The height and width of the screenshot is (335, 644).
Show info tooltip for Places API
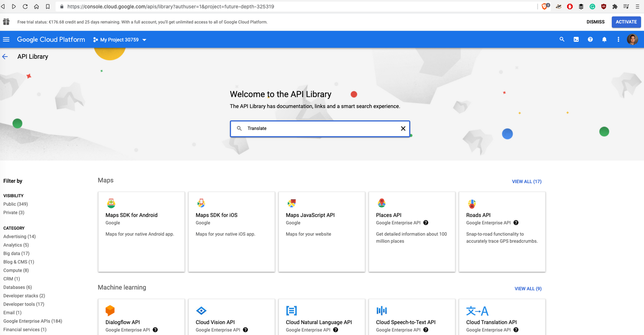pos(426,223)
